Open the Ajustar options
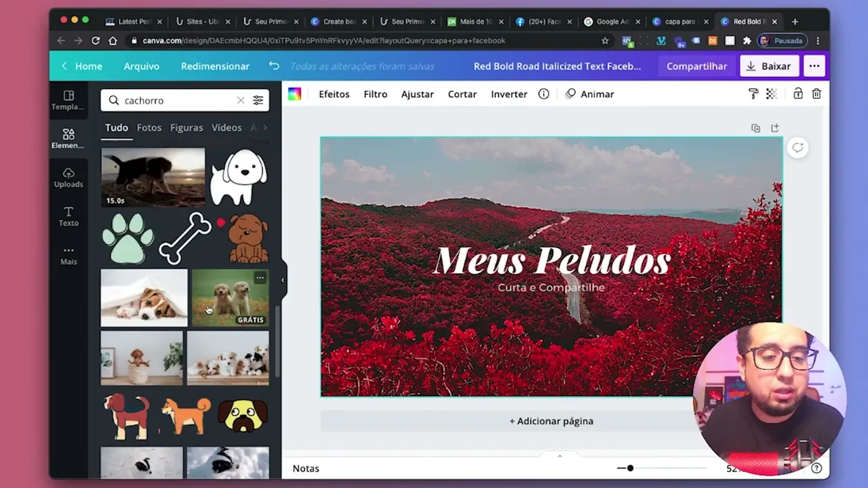868x488 pixels. (417, 94)
